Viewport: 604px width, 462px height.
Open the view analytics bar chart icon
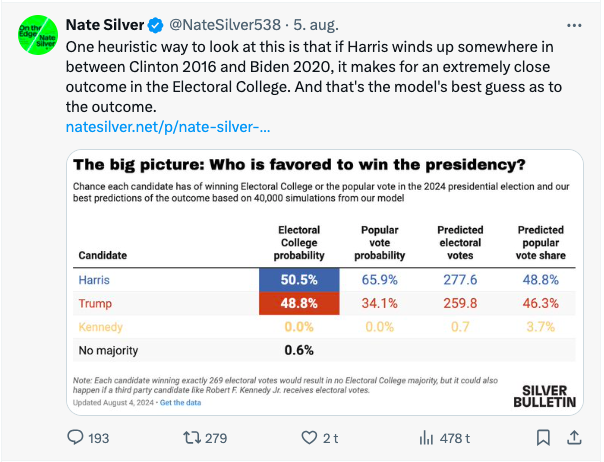426,438
